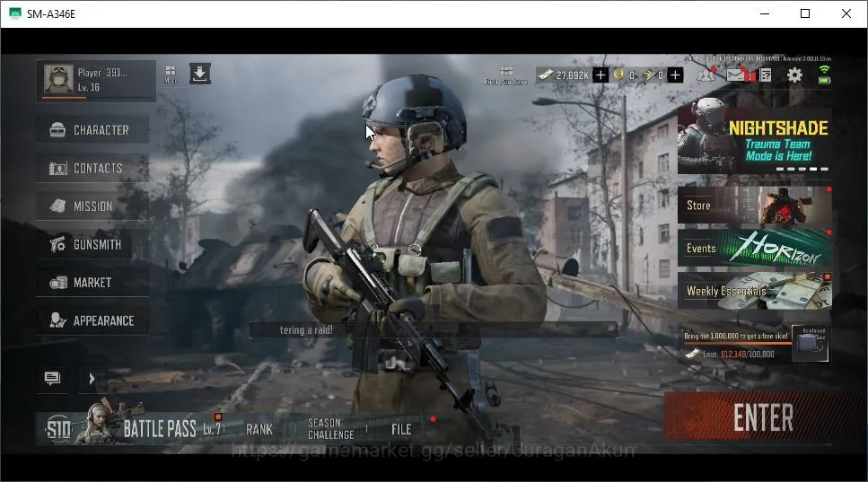Open the settings gear icon
The height and width of the screenshot is (482, 868).
pos(794,74)
